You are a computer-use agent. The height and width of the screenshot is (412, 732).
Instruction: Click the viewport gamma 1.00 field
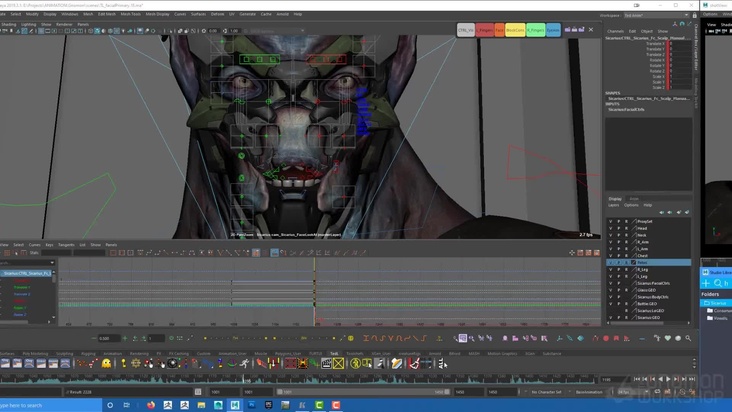[234, 31]
